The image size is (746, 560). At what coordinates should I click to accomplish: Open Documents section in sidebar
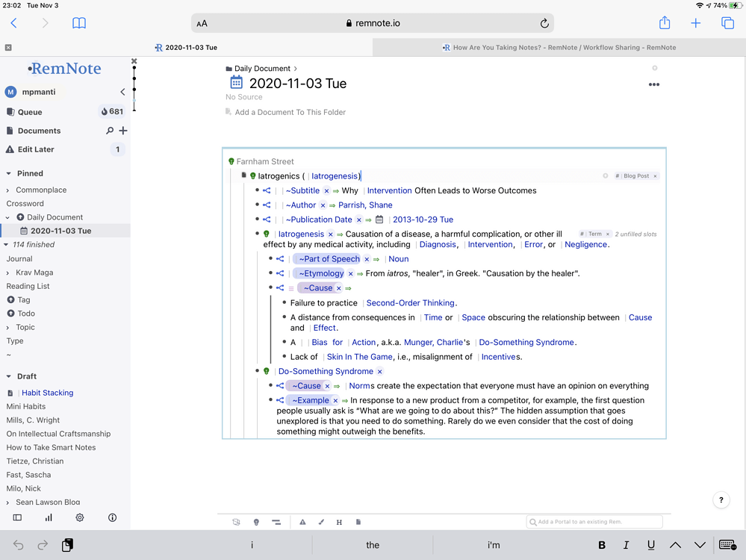pos(39,131)
